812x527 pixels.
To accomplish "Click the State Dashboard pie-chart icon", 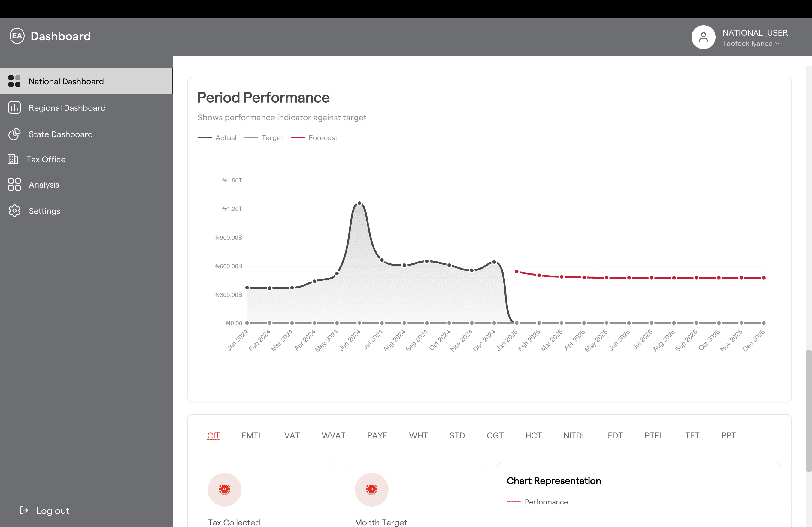I will coord(14,134).
